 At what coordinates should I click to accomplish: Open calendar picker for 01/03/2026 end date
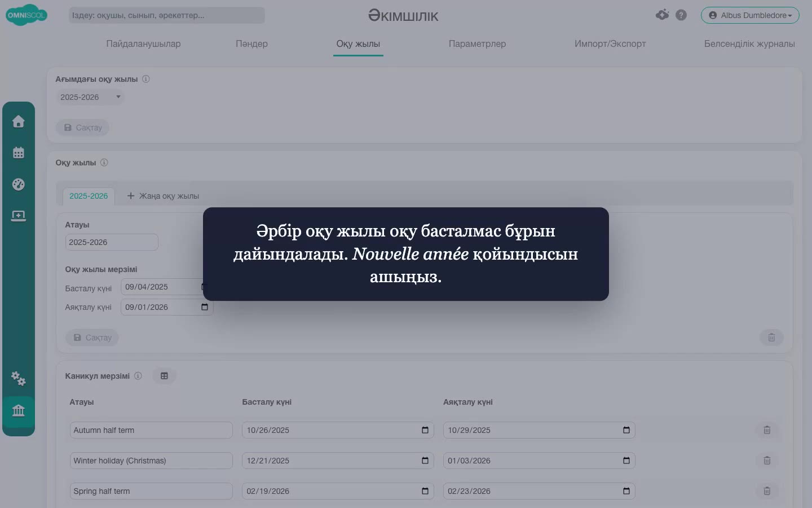(626, 461)
